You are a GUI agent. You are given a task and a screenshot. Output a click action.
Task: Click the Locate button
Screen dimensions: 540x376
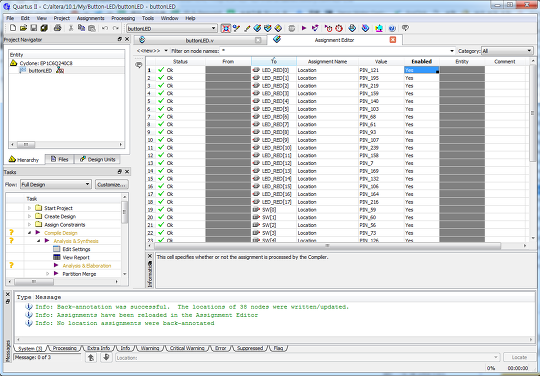point(519,357)
